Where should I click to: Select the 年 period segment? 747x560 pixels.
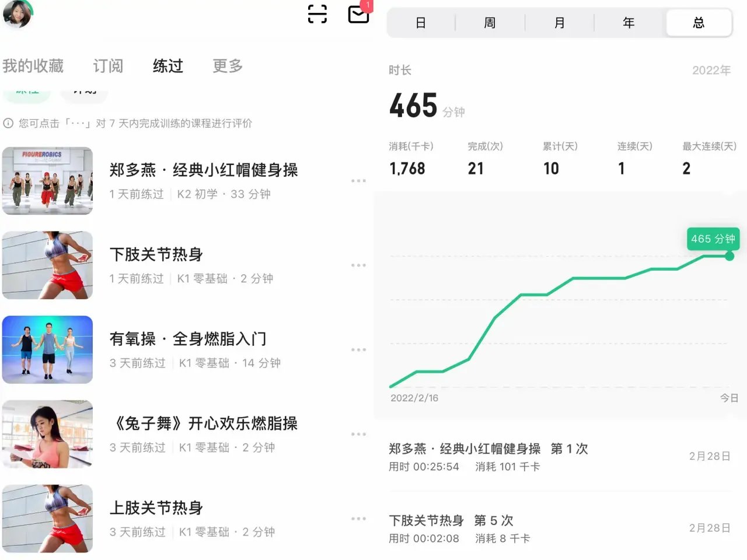[629, 23]
